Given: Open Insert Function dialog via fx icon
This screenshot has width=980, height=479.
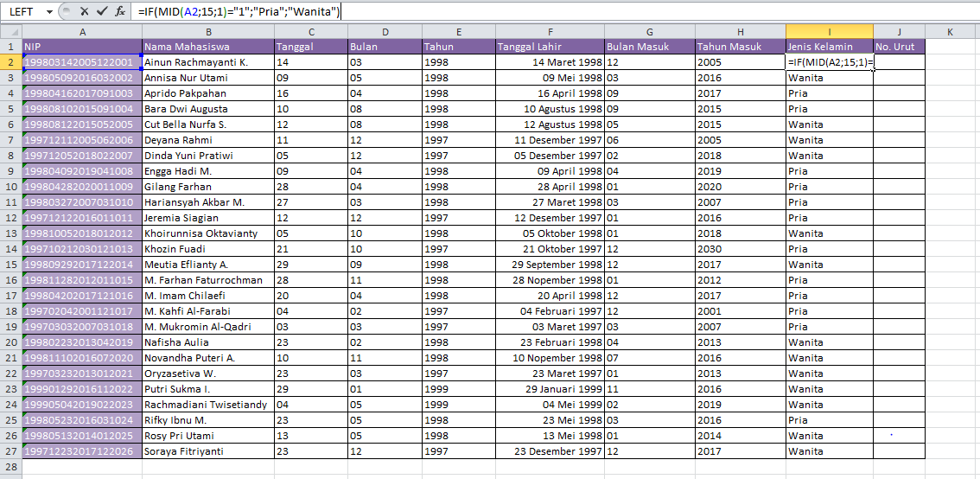Looking at the screenshot, I should click(120, 11).
